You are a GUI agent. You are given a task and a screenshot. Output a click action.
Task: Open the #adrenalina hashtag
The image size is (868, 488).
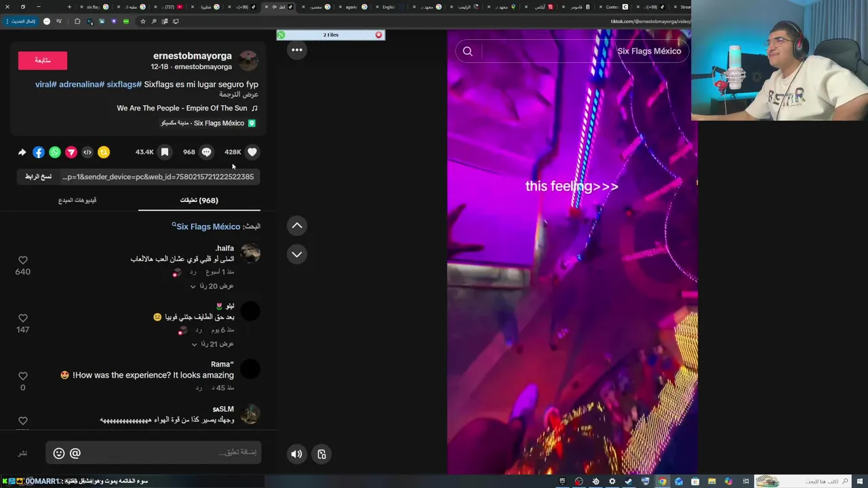[x=81, y=84]
